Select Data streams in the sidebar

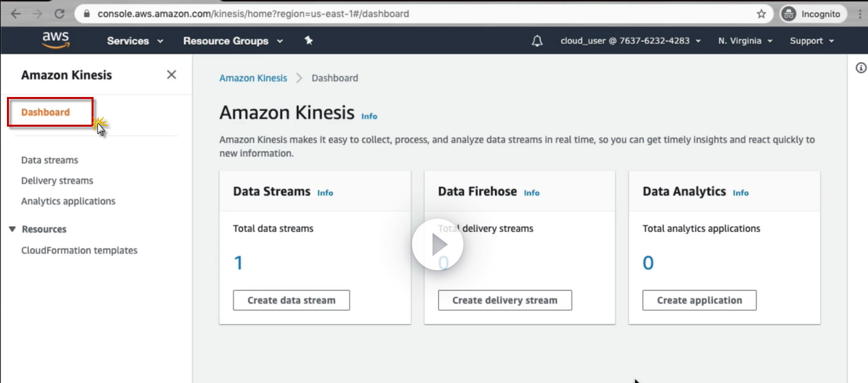coord(49,160)
